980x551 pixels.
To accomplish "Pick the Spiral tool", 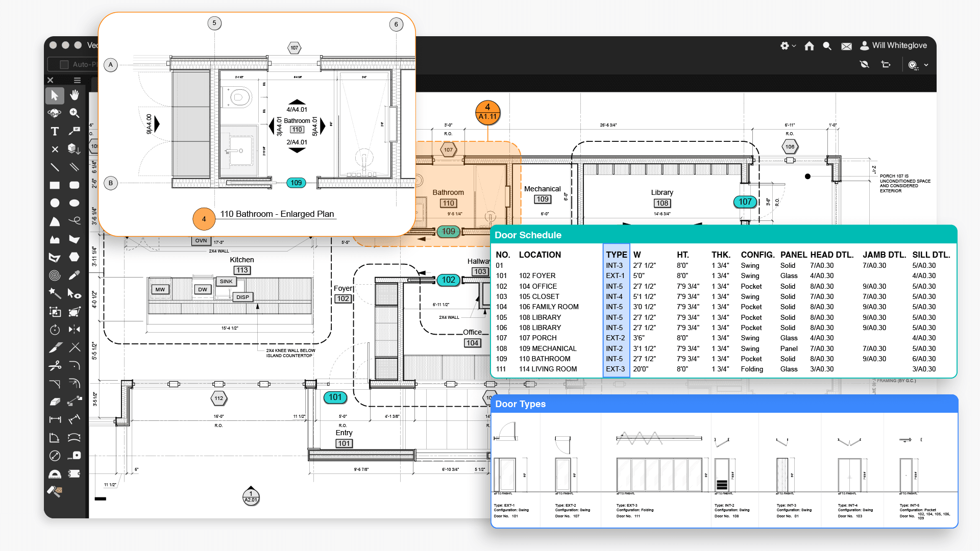I will [55, 275].
